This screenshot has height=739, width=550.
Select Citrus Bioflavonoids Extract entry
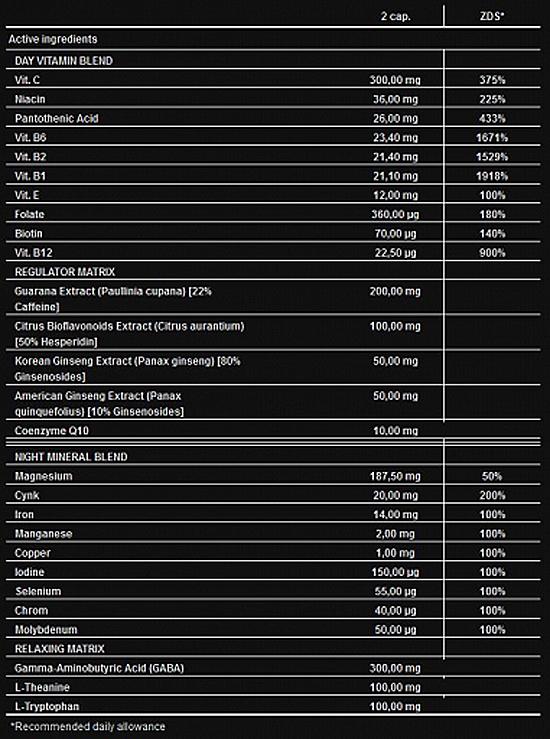click(x=129, y=334)
